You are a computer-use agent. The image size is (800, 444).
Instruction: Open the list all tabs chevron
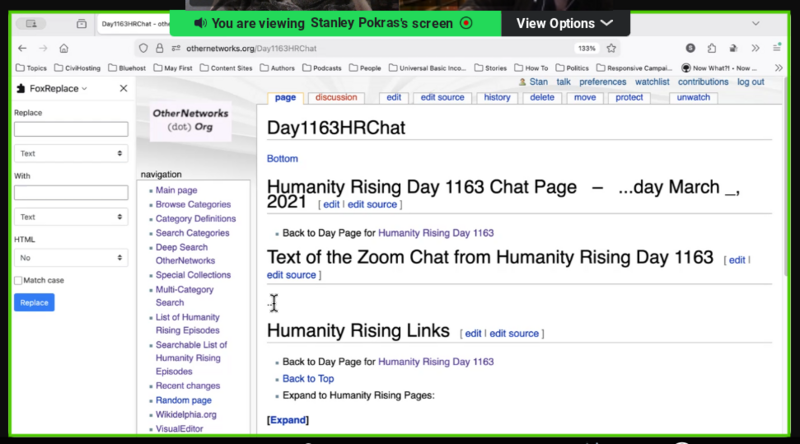[x=756, y=23]
